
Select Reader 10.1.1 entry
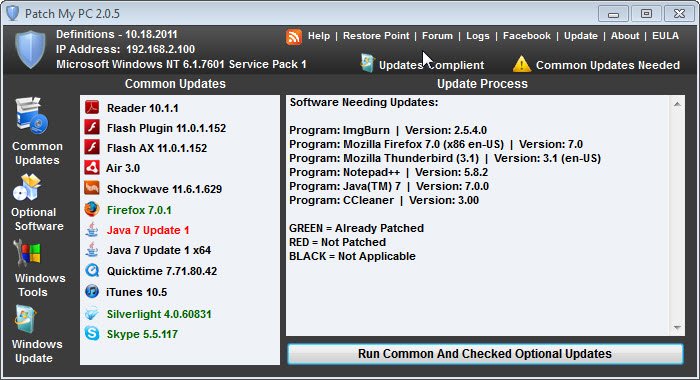coord(142,108)
